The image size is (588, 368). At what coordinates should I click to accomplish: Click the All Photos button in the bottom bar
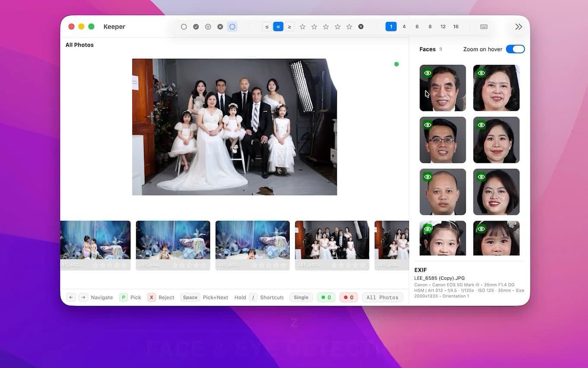(383, 297)
